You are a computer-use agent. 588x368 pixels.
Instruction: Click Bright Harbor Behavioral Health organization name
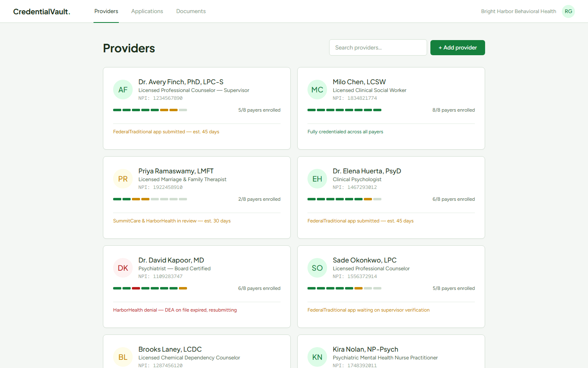click(519, 11)
